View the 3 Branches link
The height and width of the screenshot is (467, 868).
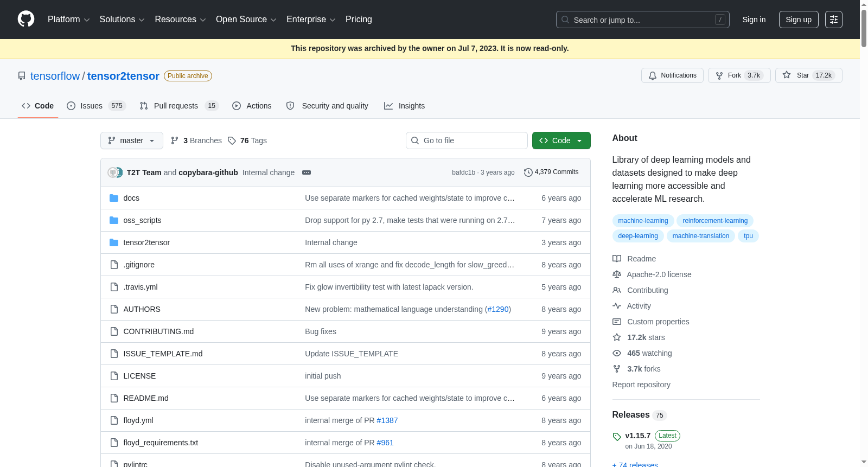196,140
